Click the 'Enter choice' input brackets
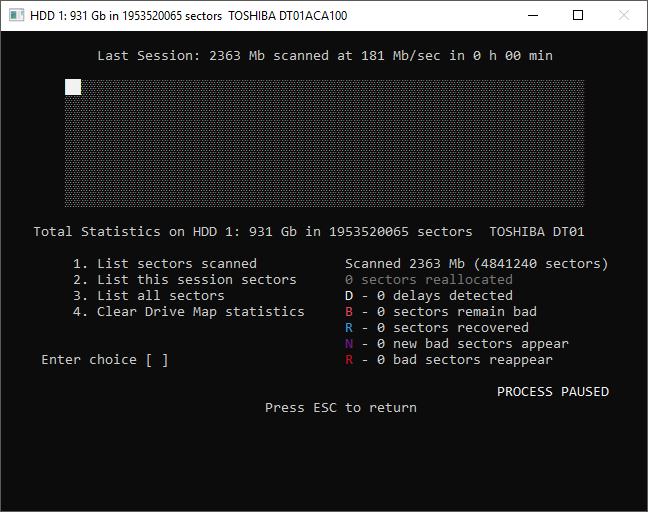 point(157,360)
